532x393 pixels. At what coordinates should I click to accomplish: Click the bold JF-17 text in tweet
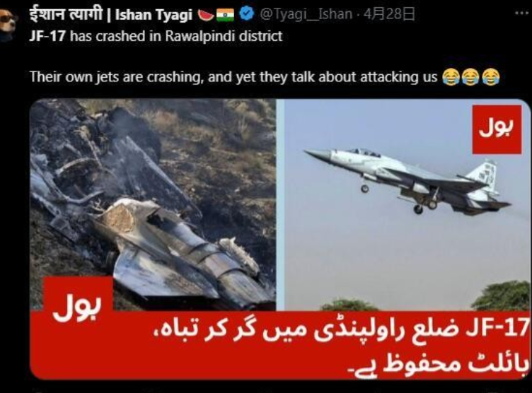click(47, 36)
